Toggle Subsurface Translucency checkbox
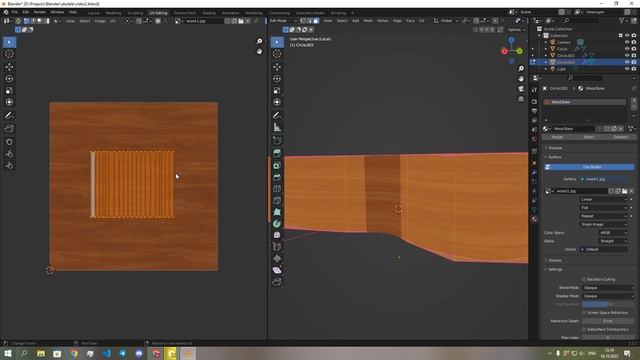Screen dimensions: 640x360 point(584,329)
